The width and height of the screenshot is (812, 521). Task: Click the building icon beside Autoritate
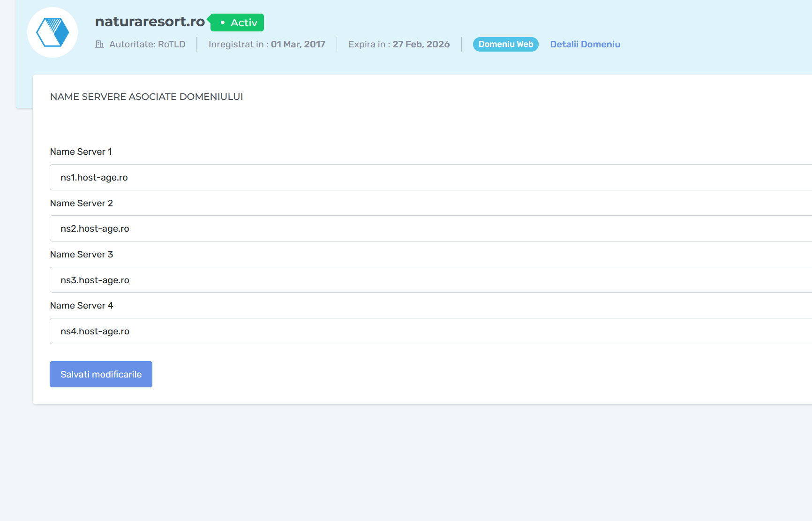(x=99, y=44)
